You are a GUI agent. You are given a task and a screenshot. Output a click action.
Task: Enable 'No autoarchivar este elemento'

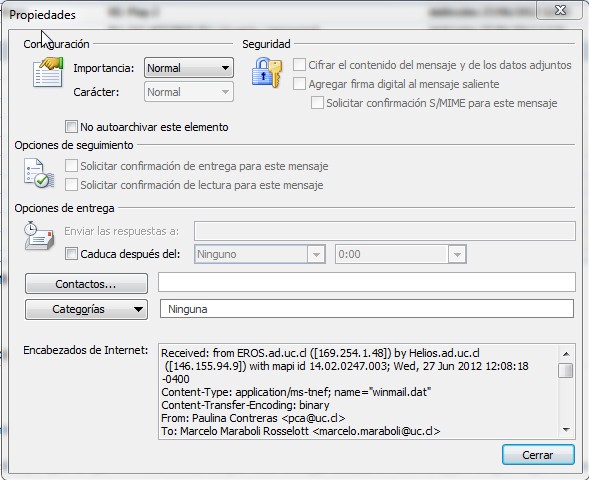[x=71, y=127]
